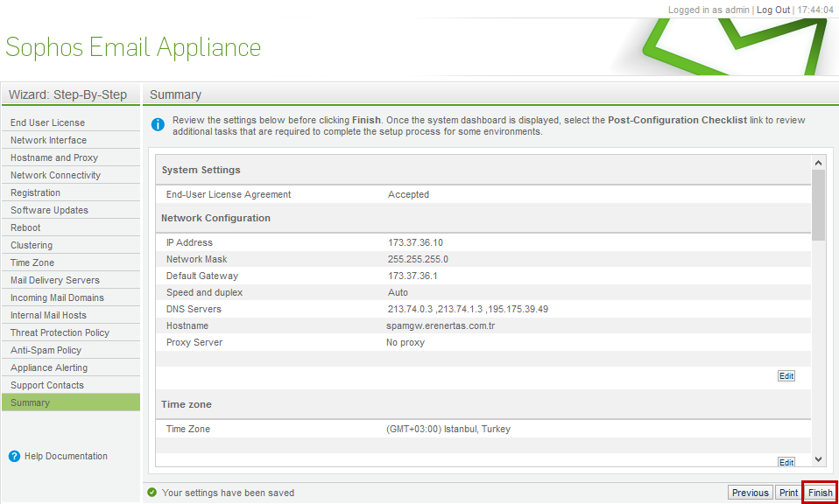This screenshot has height=504, width=839.
Task: Click the 'Time zone' section heading
Action: [187, 404]
